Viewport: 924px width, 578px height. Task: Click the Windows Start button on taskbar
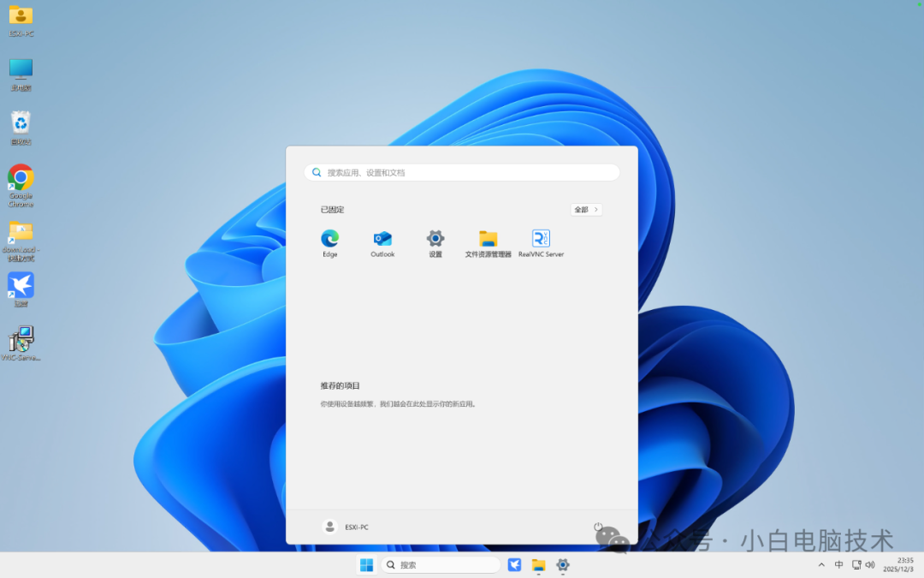click(366, 565)
